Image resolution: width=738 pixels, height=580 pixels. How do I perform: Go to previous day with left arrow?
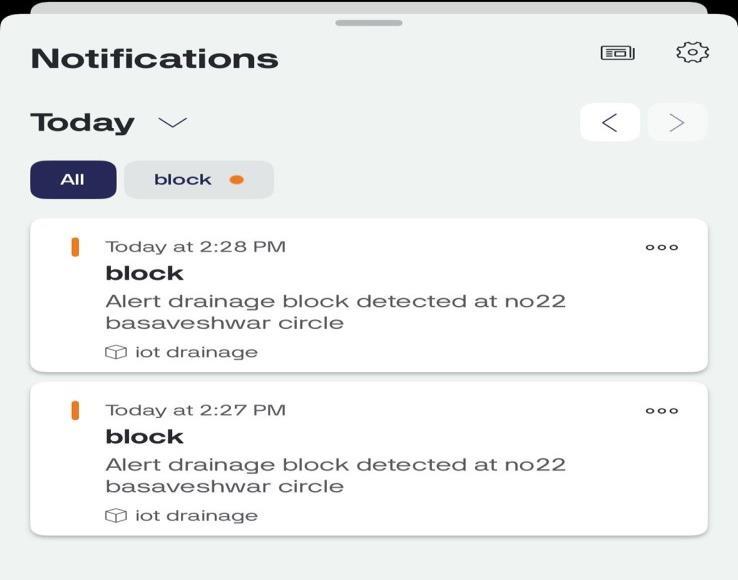[x=609, y=122]
